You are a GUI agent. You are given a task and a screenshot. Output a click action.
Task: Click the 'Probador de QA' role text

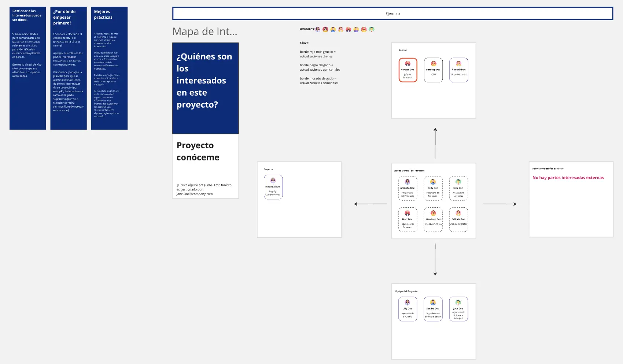pos(433,224)
